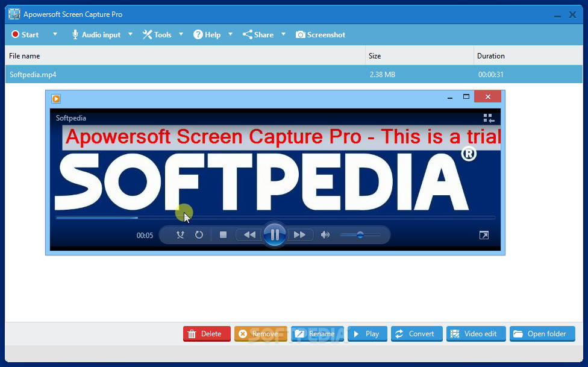Sort by Size column header

click(x=420, y=55)
